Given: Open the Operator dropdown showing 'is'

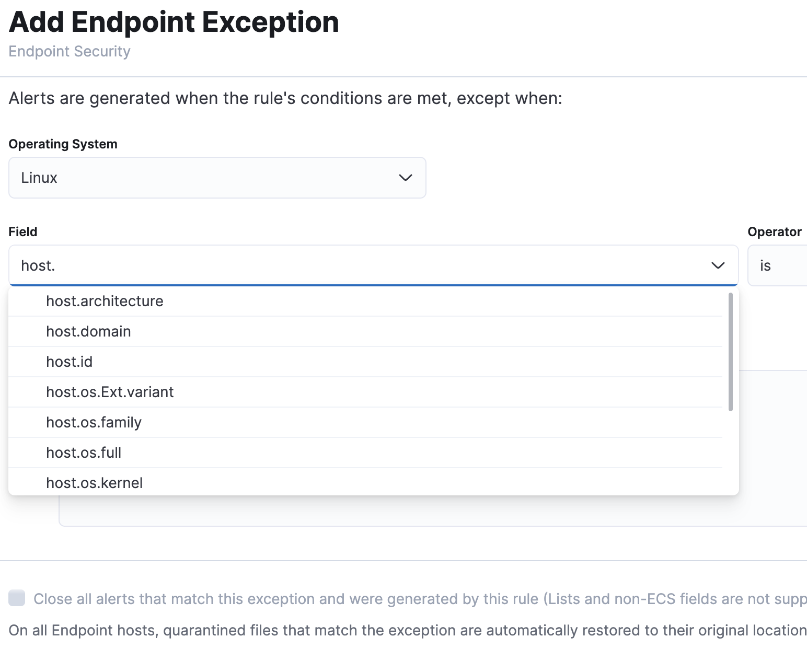Looking at the screenshot, I should (x=779, y=265).
